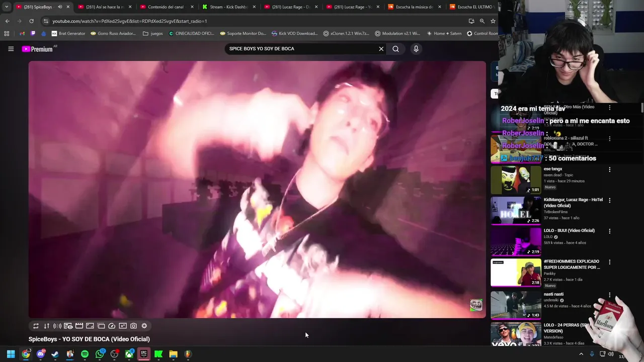Switch to 'Escucha la música de' tab
This screenshot has height=362, width=644.
coord(415,7)
